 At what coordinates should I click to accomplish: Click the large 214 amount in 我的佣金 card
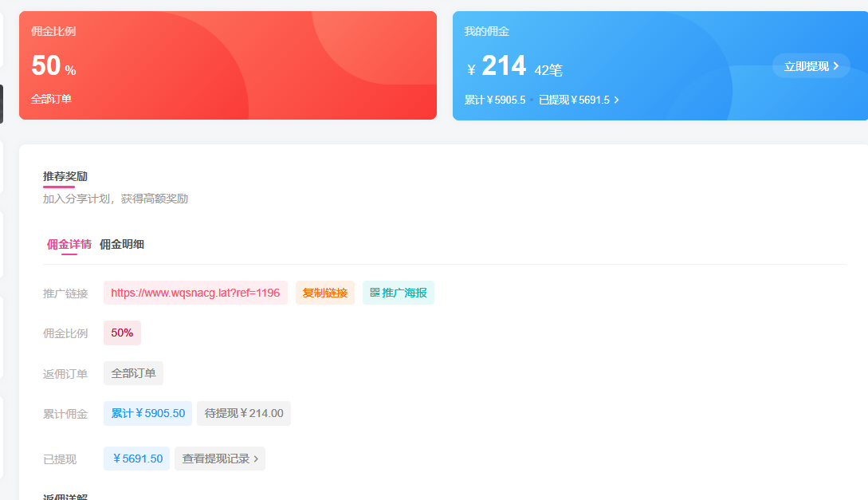click(504, 66)
